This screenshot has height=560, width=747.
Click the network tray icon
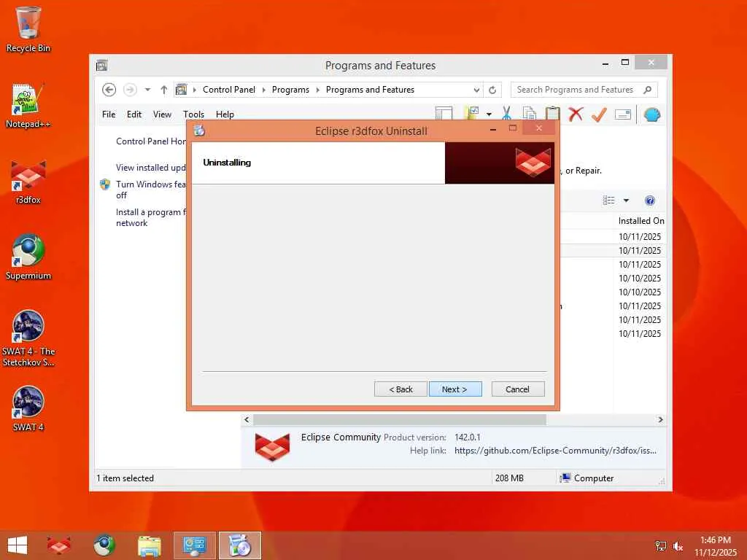[x=661, y=546]
